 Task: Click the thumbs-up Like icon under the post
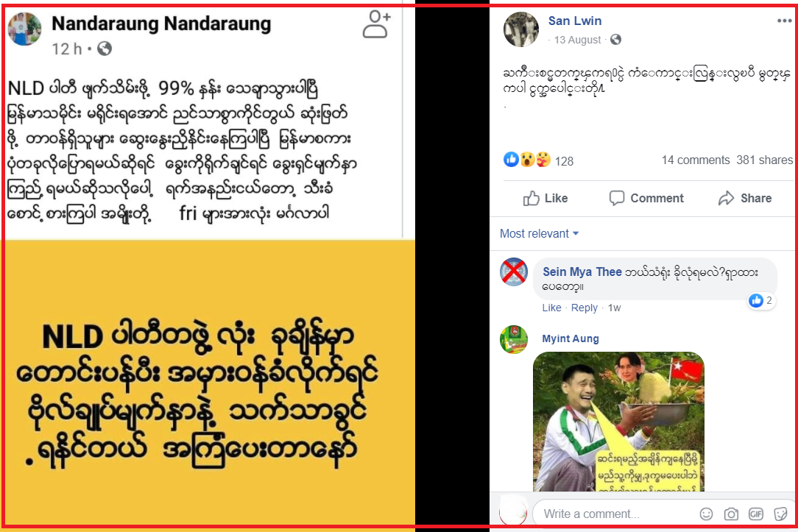pos(531,199)
